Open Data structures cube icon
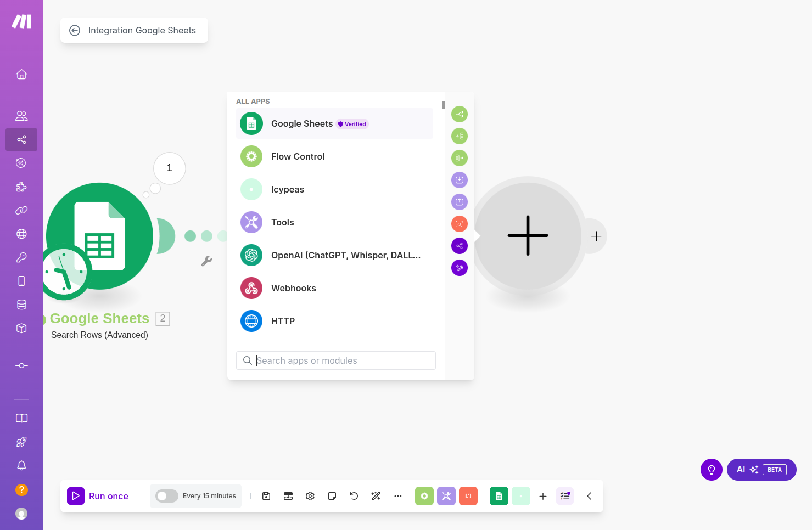 (x=21, y=328)
